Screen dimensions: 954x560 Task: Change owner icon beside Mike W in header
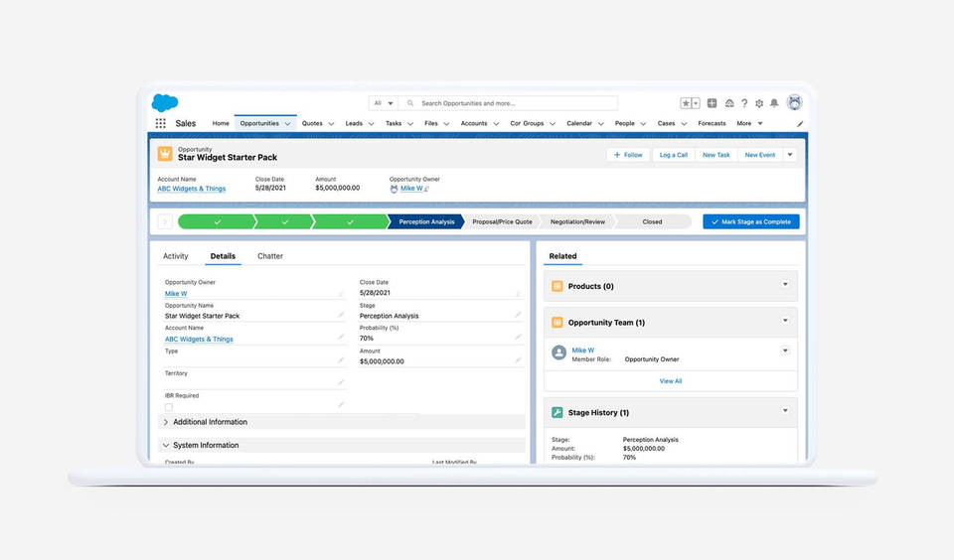426,189
